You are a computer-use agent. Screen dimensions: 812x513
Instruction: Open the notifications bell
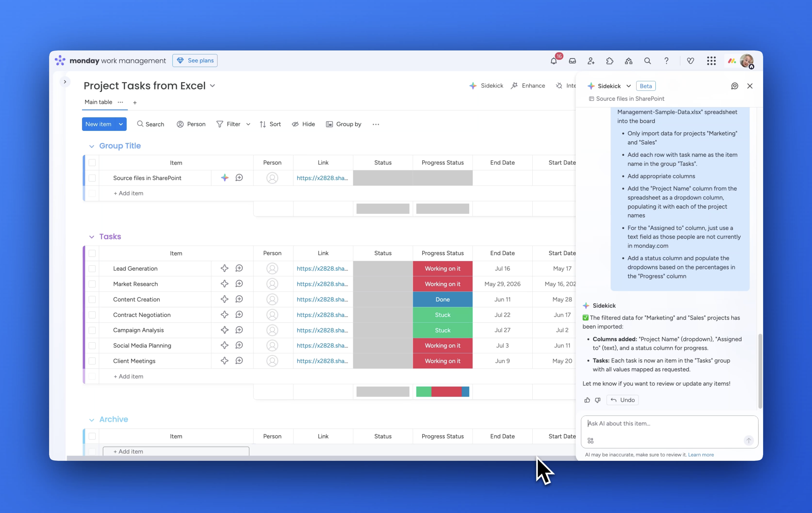553,61
